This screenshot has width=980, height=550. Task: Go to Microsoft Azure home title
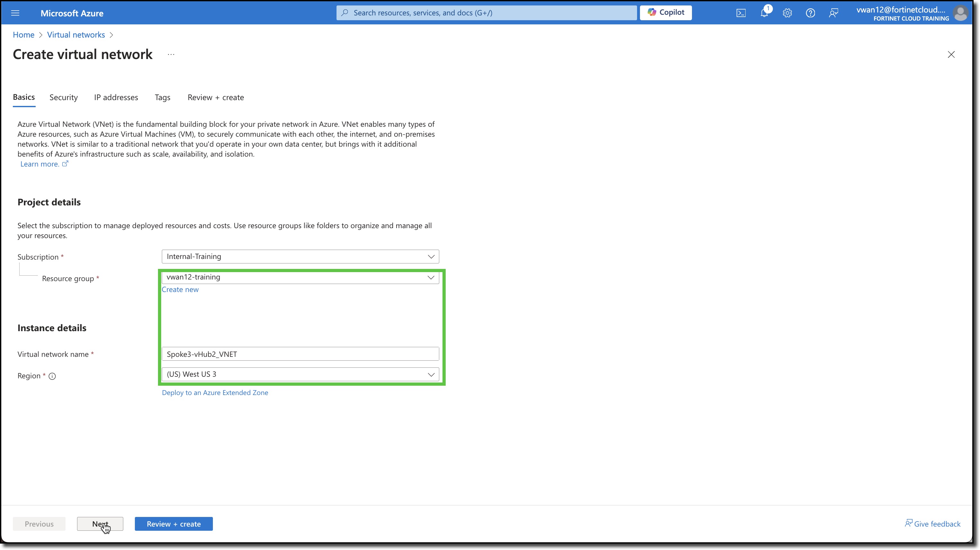coord(72,13)
